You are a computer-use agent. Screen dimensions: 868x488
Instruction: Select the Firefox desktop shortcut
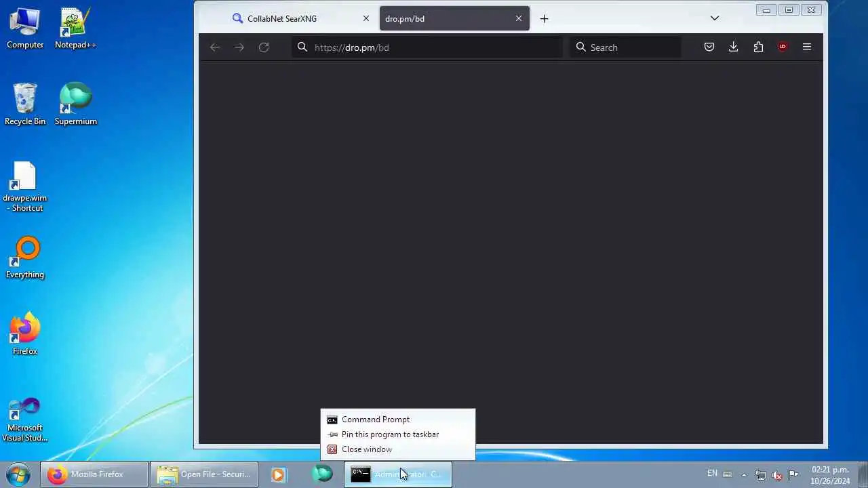pyautogui.click(x=25, y=334)
